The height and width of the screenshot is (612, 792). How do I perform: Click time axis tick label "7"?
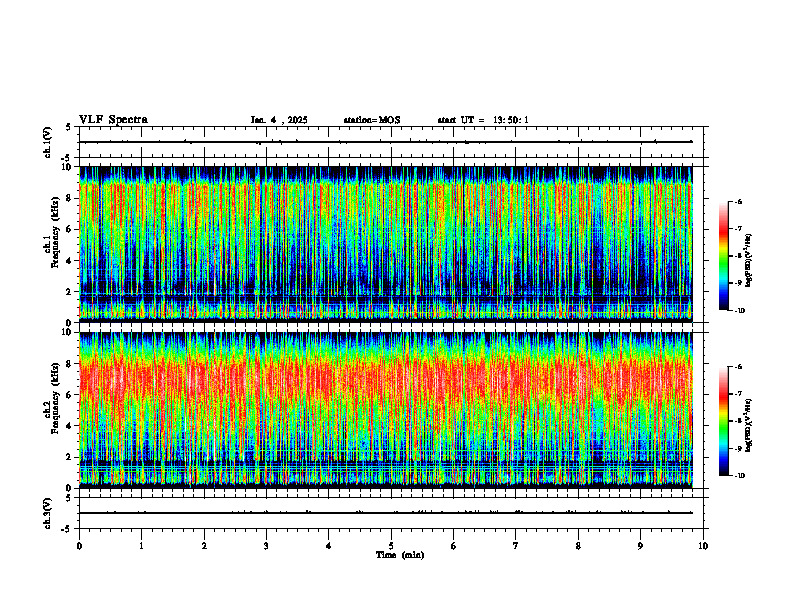516,546
